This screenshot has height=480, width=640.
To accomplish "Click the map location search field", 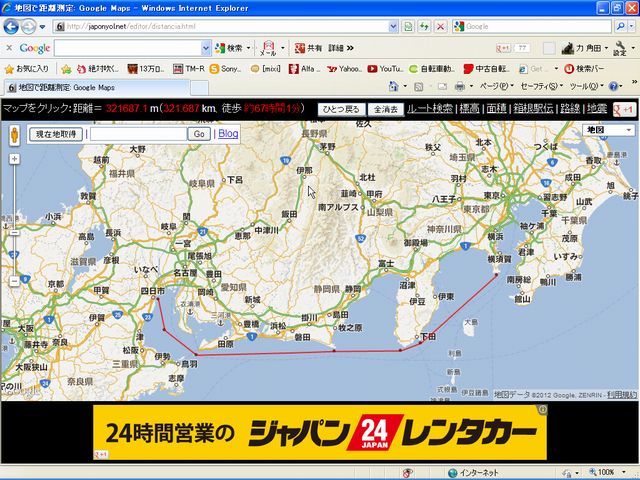I will click(x=138, y=134).
